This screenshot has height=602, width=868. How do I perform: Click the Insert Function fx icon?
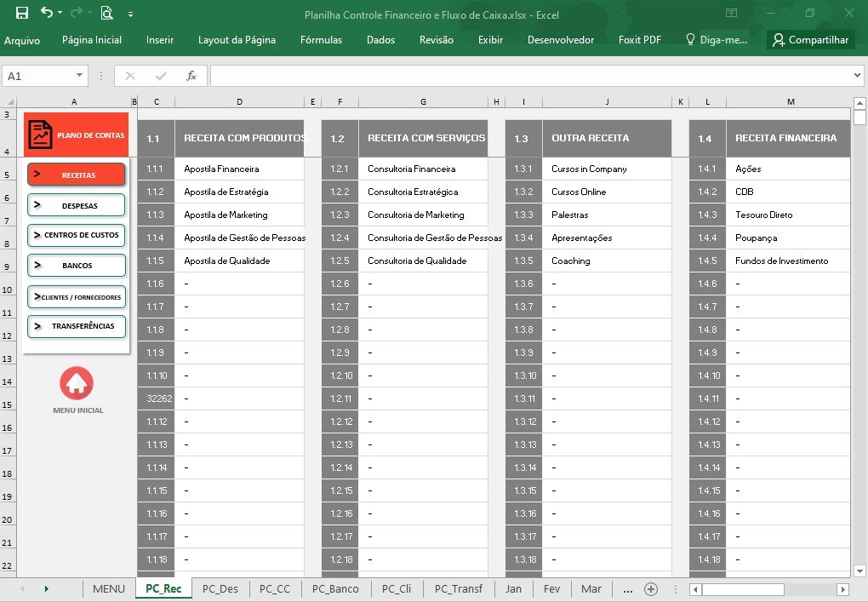(191, 76)
